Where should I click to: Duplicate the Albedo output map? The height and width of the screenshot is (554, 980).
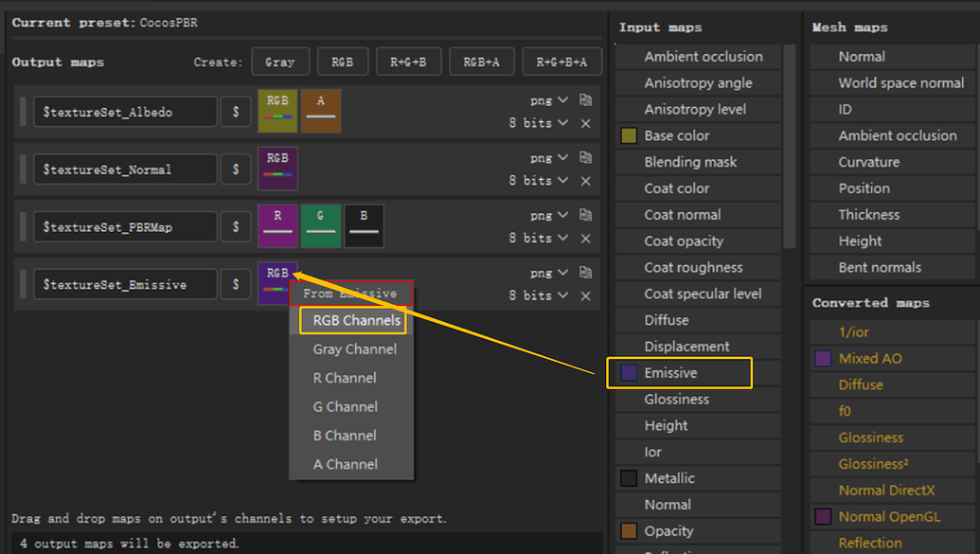586,99
